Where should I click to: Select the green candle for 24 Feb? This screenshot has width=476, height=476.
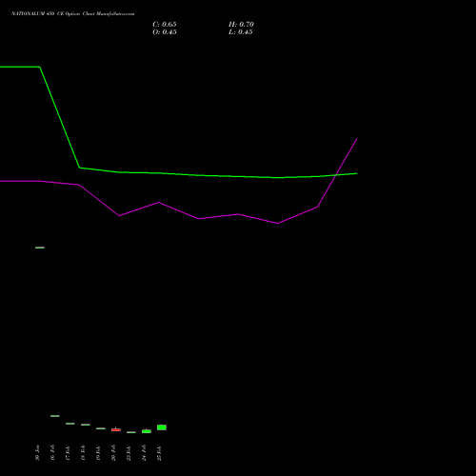147,431
